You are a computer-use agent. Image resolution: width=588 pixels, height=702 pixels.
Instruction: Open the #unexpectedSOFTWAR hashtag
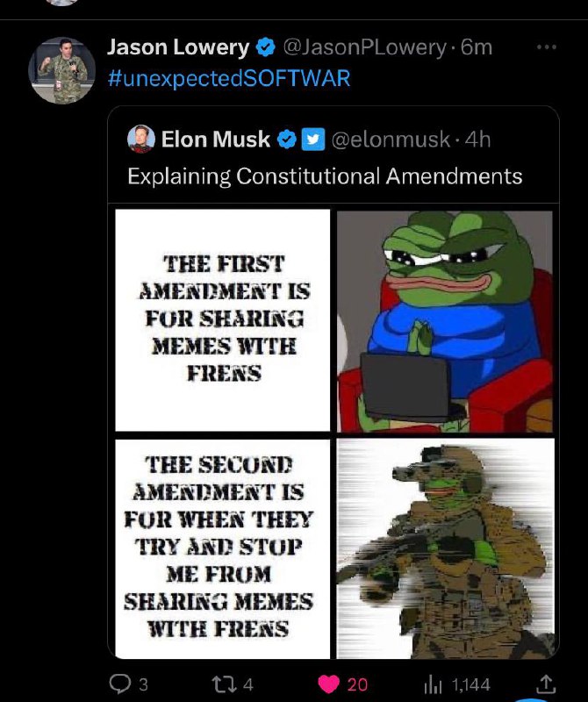click(229, 78)
